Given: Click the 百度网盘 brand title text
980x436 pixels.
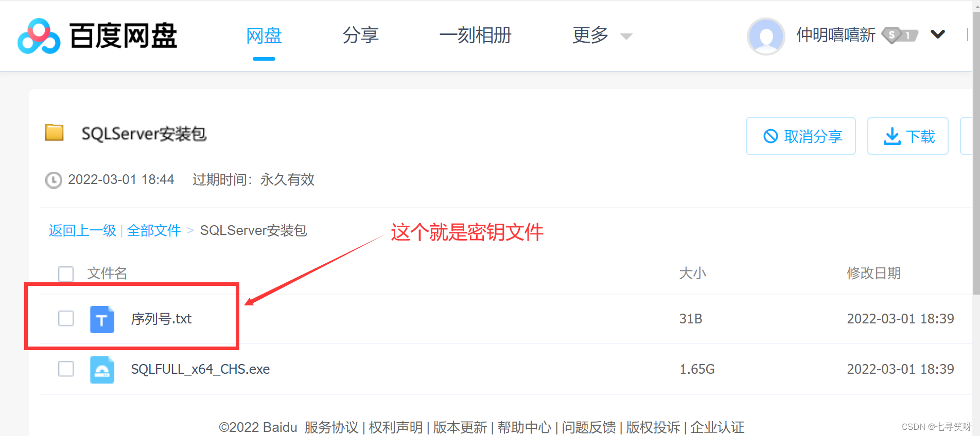Looking at the screenshot, I should [123, 36].
